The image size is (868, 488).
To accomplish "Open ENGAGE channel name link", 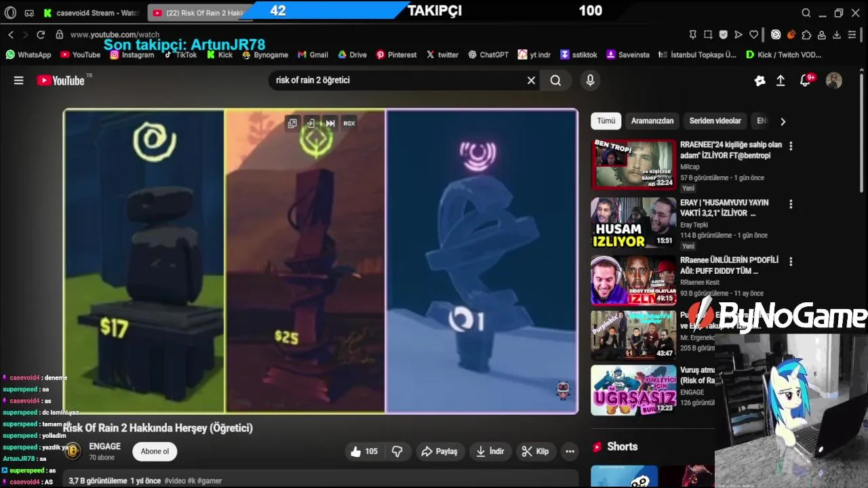I will pos(104,447).
